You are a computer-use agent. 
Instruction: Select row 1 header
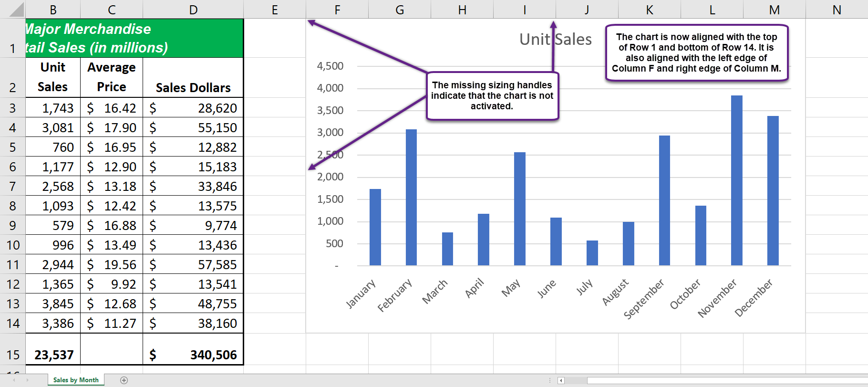[12, 38]
